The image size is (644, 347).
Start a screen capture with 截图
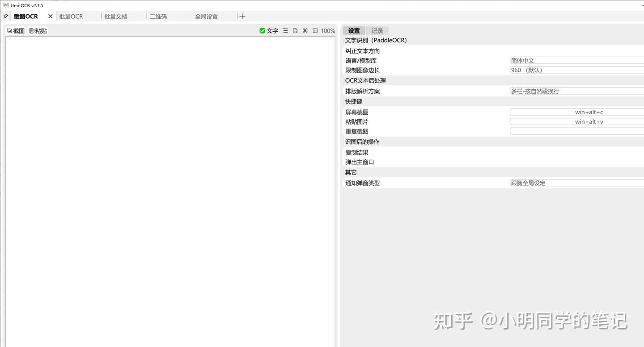(x=16, y=31)
